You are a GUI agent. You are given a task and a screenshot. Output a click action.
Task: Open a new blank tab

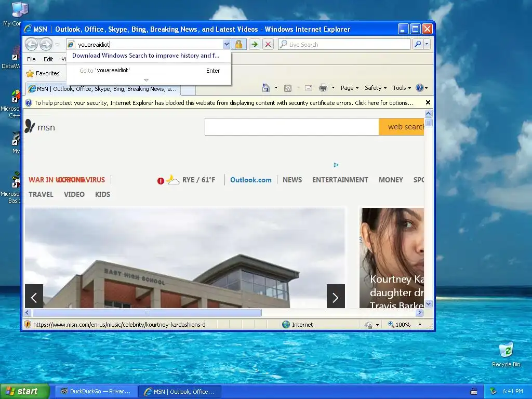pos(188,89)
